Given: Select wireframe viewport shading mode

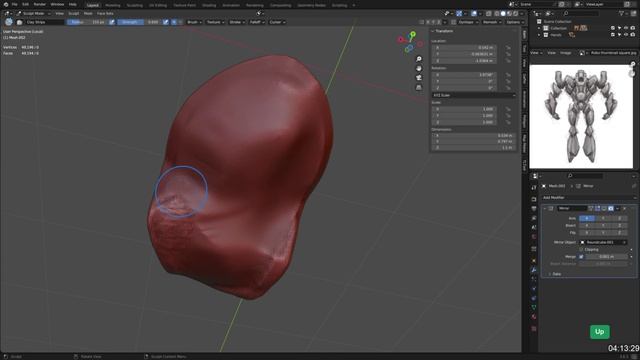Looking at the screenshot, I should (x=496, y=13).
